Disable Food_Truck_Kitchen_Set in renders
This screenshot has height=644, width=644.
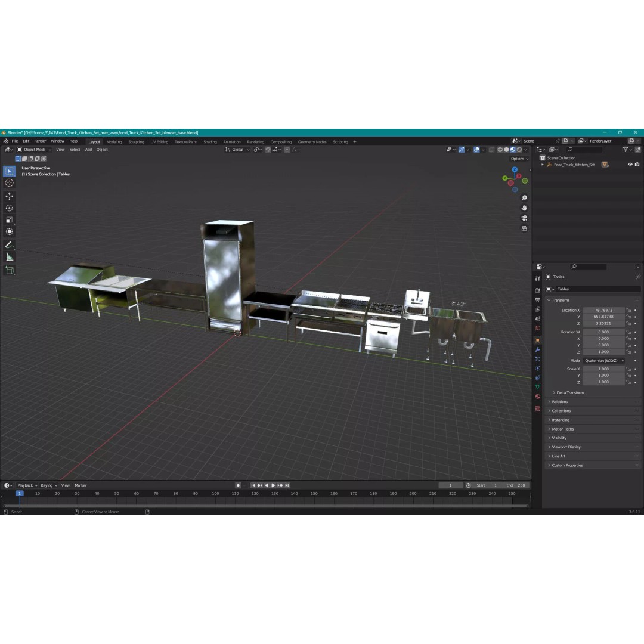pos(637,165)
